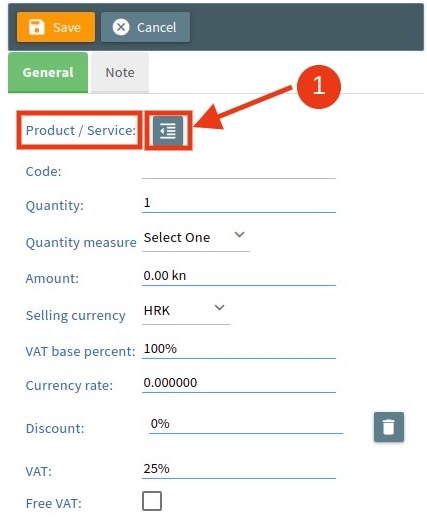This screenshot has height=521, width=427.
Task: Switch to the Note tab
Action: (x=120, y=73)
